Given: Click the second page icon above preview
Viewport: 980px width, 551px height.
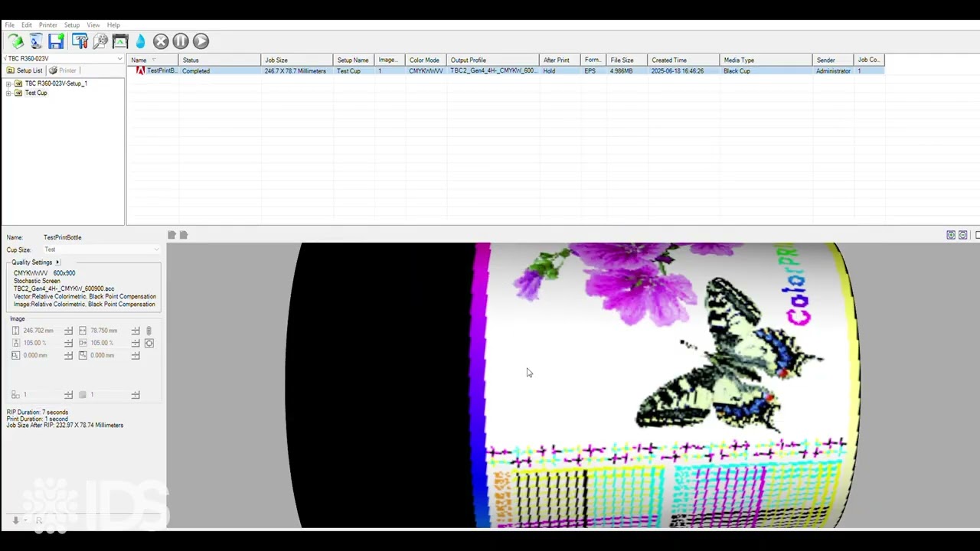Looking at the screenshot, I should 183,235.
